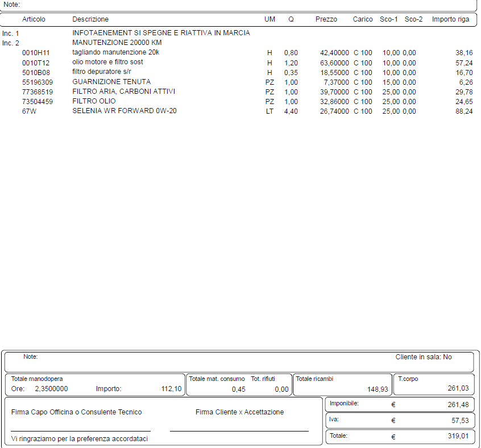Select the Sco-1 column header
Screen dimensions: 481x448
(x=389, y=19)
